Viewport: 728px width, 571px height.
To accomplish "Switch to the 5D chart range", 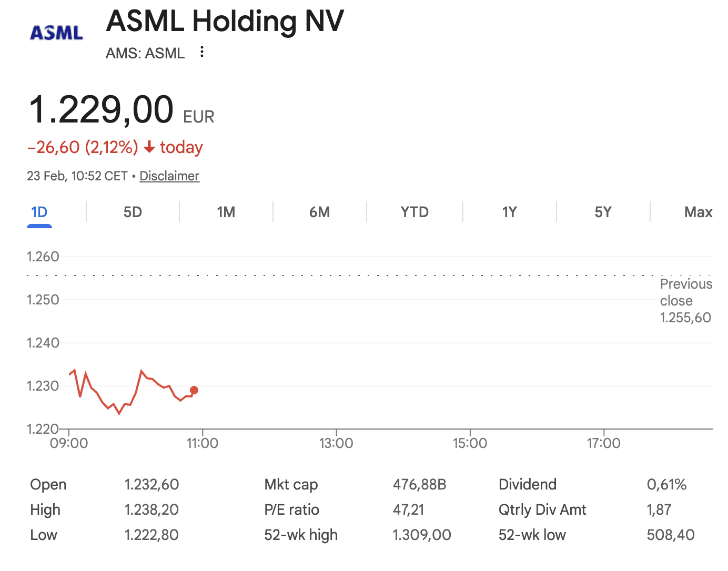I will pyautogui.click(x=133, y=212).
